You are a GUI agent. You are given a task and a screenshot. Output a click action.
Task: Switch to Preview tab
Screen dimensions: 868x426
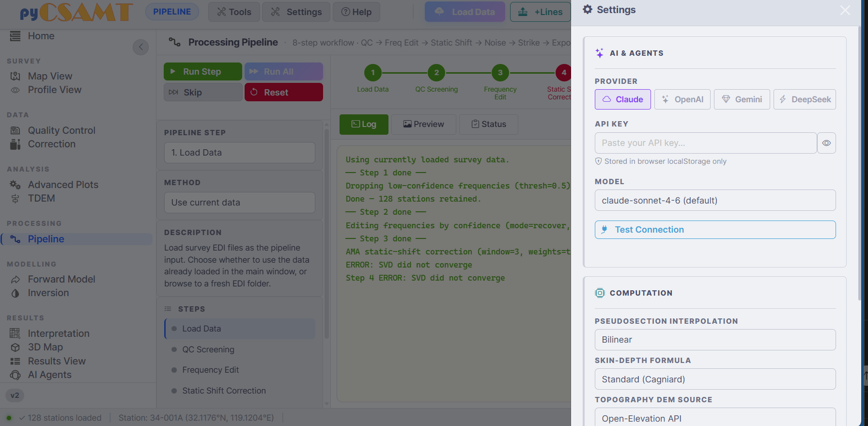coord(424,124)
